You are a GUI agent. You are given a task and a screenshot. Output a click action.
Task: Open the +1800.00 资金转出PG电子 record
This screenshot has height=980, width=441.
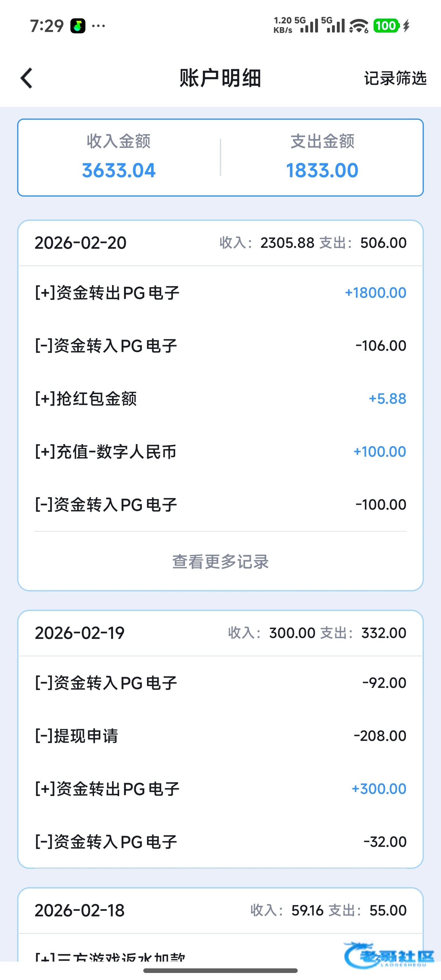(x=220, y=292)
